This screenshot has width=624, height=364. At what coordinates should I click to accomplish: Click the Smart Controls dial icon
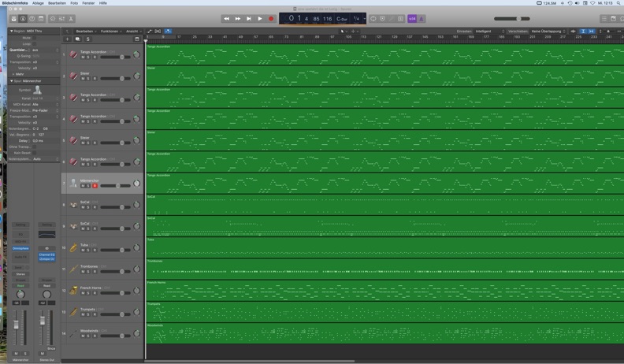tap(53, 19)
